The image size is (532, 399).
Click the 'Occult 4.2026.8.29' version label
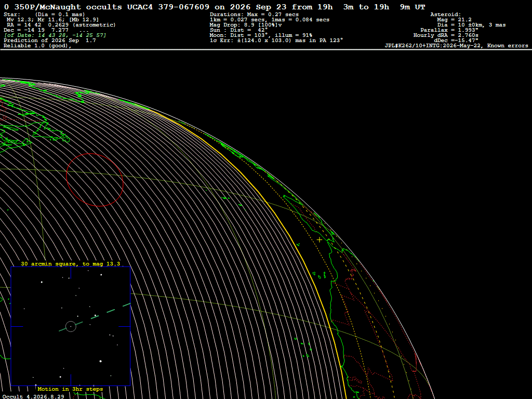click(x=33, y=396)
